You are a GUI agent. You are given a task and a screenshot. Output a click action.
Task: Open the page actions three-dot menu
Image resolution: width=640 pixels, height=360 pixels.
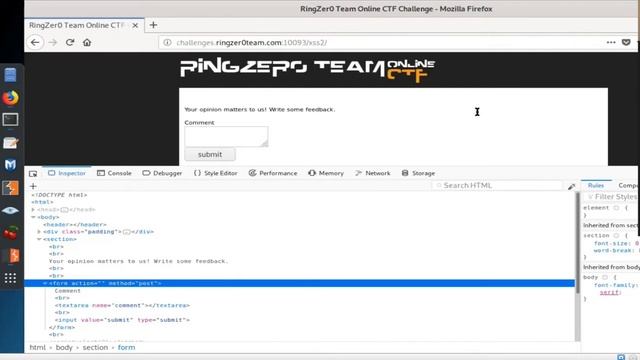[611, 42]
